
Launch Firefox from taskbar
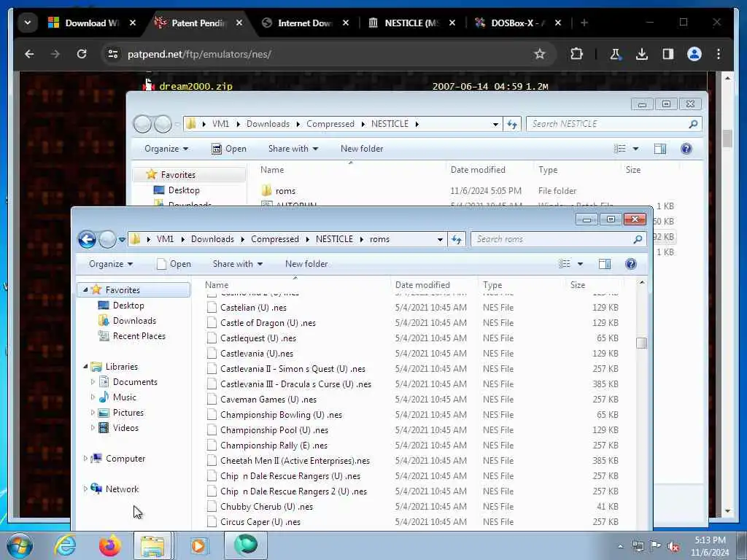109,545
